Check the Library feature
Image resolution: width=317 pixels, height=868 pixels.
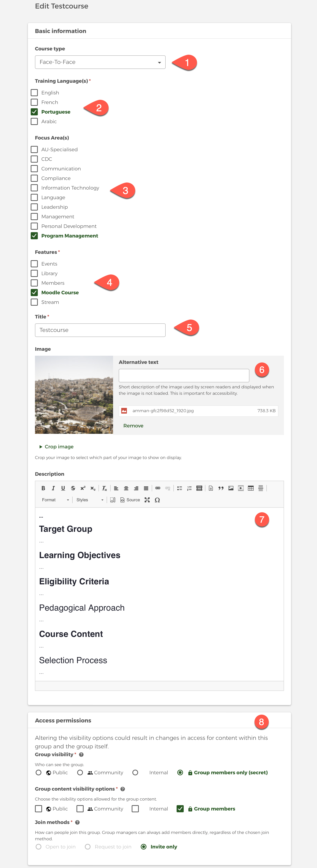34,273
